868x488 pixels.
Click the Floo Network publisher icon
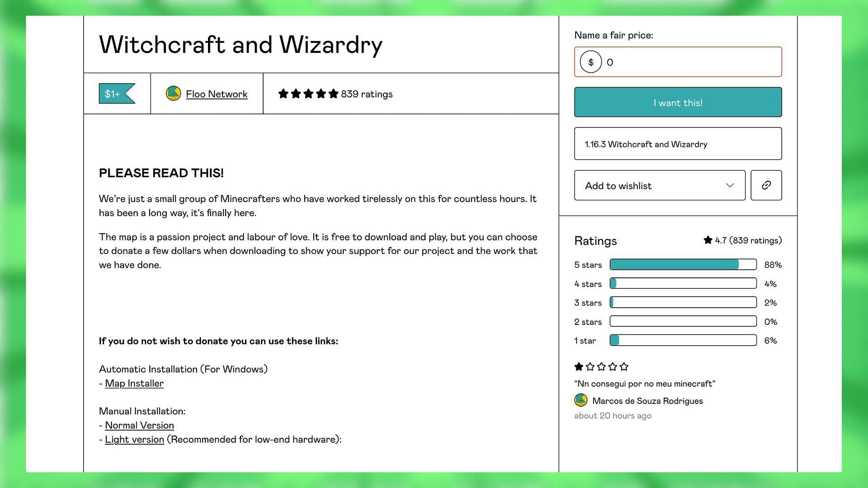coord(173,93)
